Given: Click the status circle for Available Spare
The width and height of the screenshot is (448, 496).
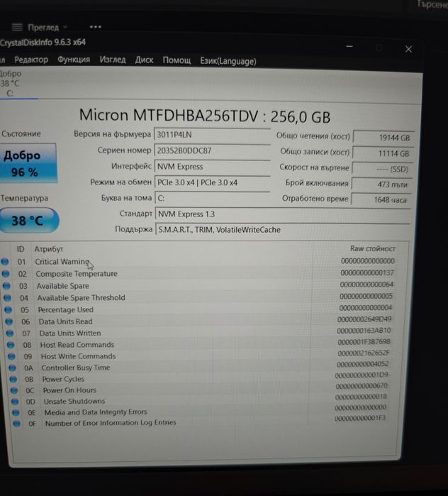Looking at the screenshot, I should point(6,286).
